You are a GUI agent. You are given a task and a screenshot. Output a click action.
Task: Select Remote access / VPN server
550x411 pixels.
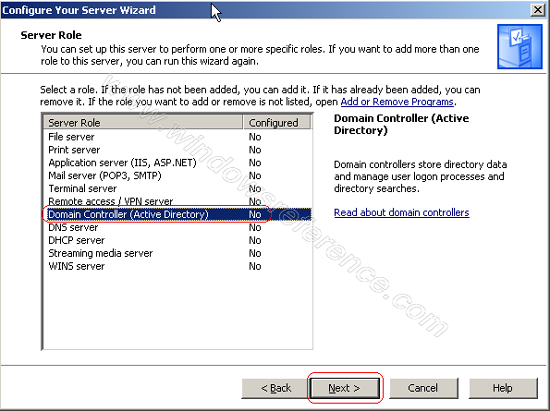point(177,201)
